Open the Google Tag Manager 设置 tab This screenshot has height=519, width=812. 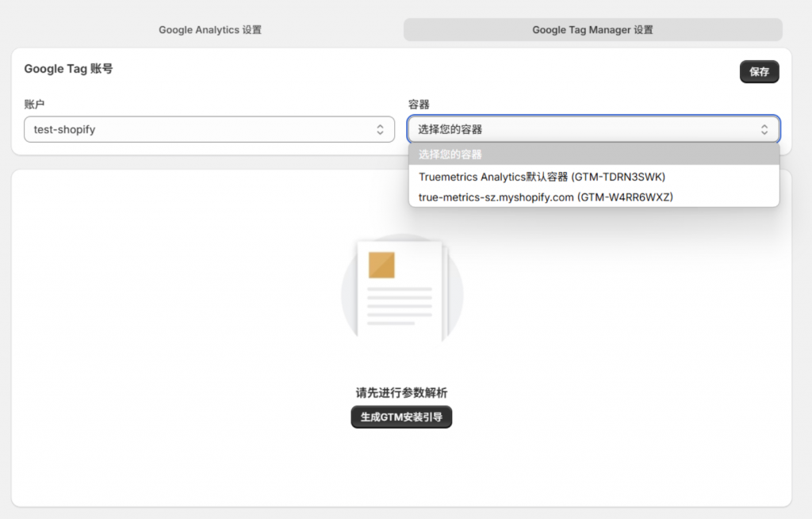(x=593, y=30)
